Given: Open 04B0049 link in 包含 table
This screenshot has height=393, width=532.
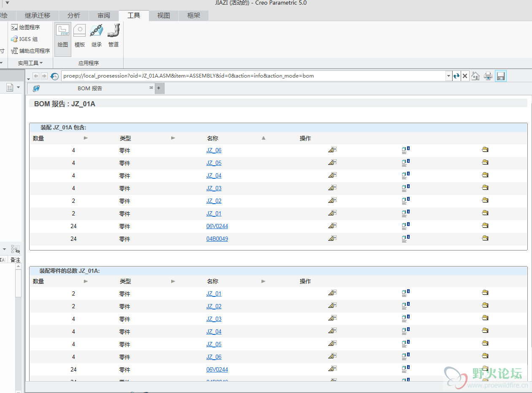Looking at the screenshot, I should [217, 239].
